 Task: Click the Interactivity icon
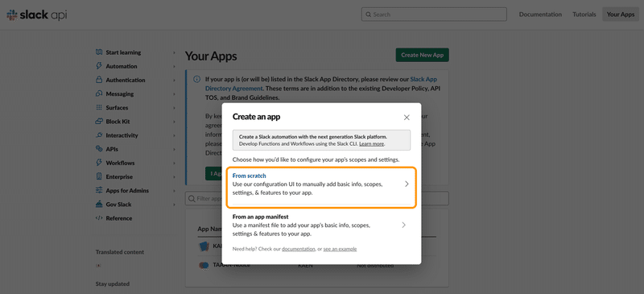point(98,135)
